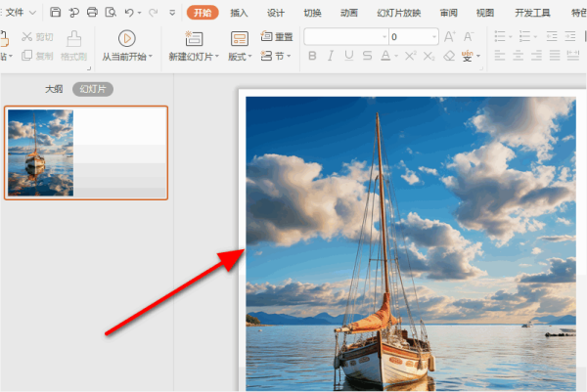This screenshot has width=587, height=392.
Task: Align text left
Action: pyautogui.click(x=500, y=56)
